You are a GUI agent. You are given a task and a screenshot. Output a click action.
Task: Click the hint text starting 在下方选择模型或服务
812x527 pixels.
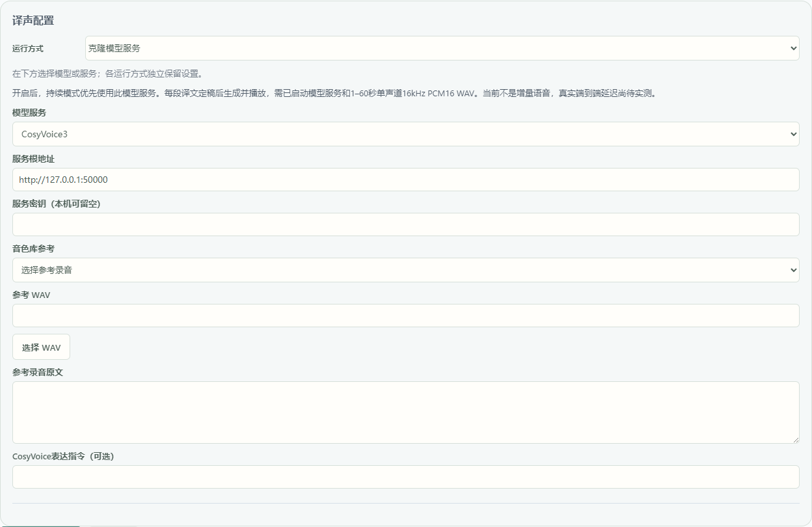[x=108, y=74]
